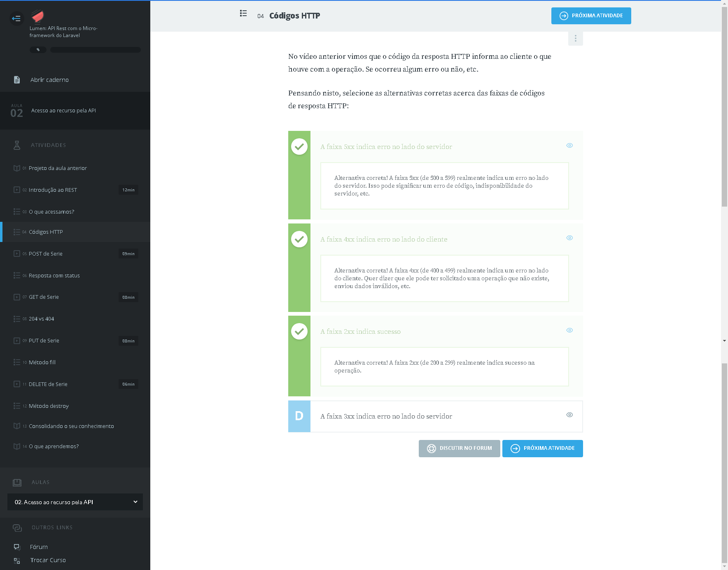The image size is (728, 570).
Task: Go to '204 vs 404' activity
Action: click(x=42, y=319)
